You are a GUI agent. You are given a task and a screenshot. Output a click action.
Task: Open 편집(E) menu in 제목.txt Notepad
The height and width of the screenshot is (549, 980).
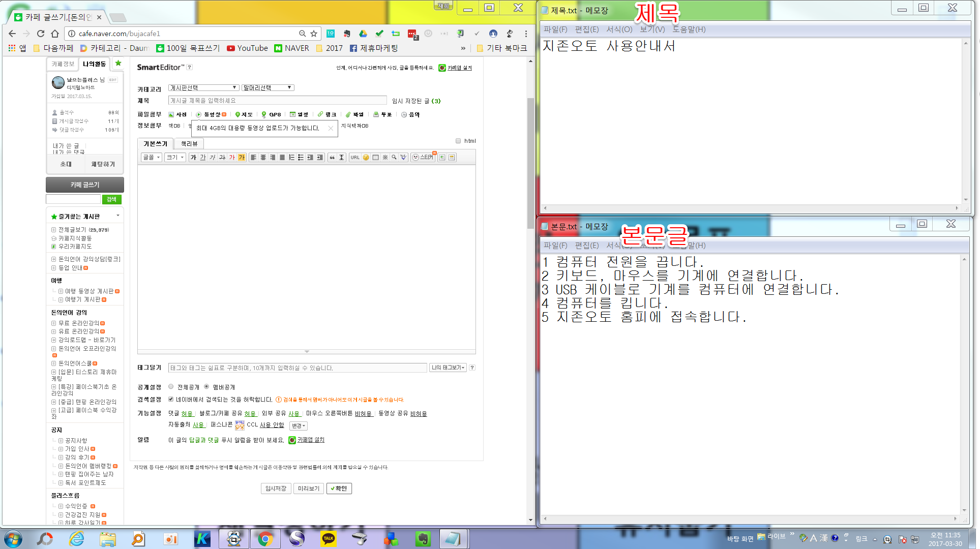click(586, 29)
